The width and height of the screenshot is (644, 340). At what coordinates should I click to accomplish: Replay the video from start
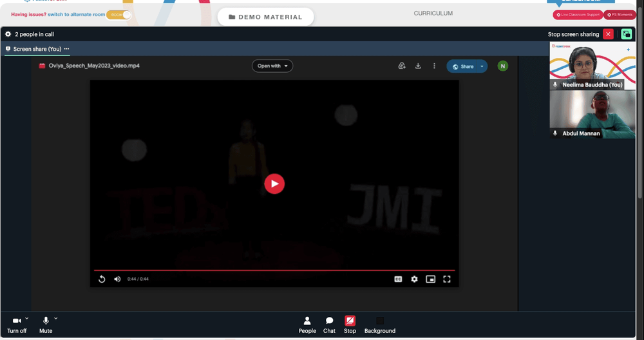(102, 279)
